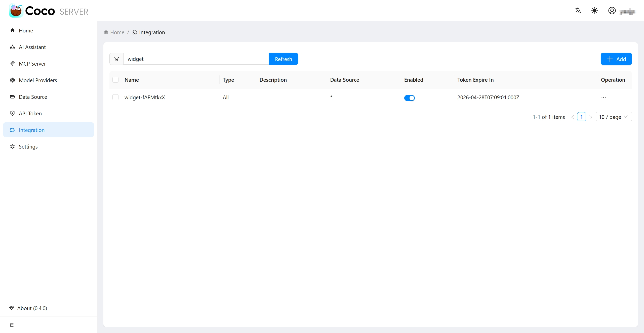
Task: Click the Model Providers brain icon
Action: 12,80
